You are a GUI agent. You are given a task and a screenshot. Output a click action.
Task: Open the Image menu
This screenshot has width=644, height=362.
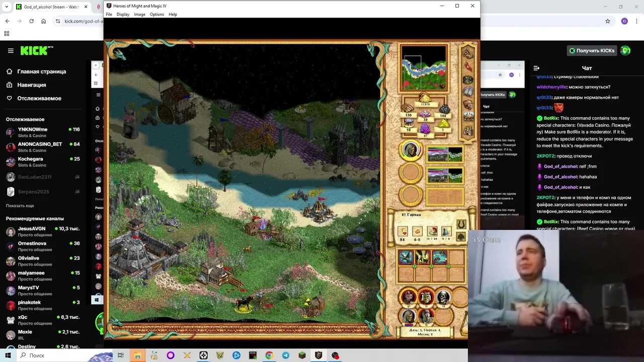coord(139,15)
